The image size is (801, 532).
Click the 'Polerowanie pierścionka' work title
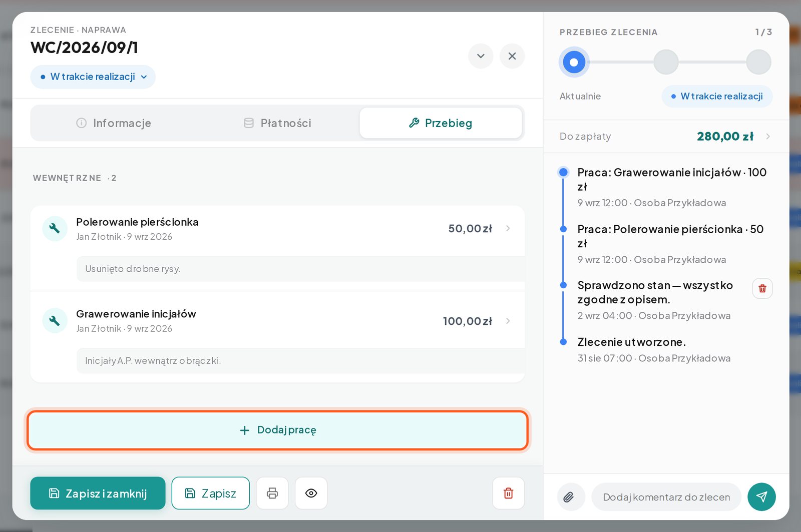137,222
